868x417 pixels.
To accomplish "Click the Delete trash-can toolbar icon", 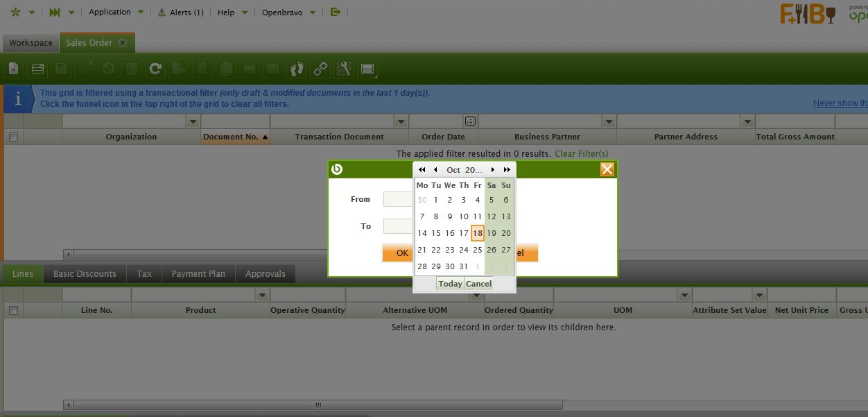I will point(132,69).
